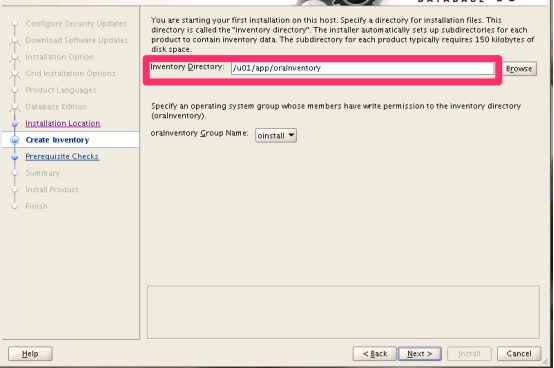The image size is (554, 368).
Task: Open the oraInventory Group Name dropdown
Action: pos(276,135)
